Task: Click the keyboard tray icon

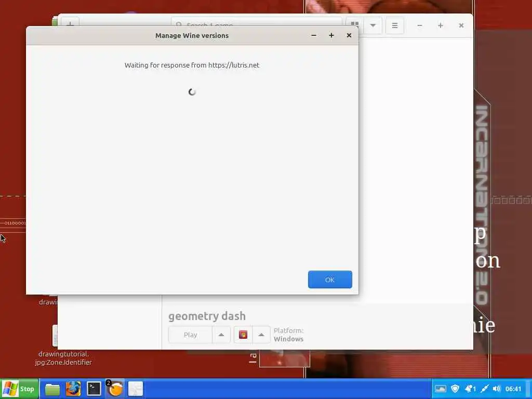Action: tap(441, 389)
